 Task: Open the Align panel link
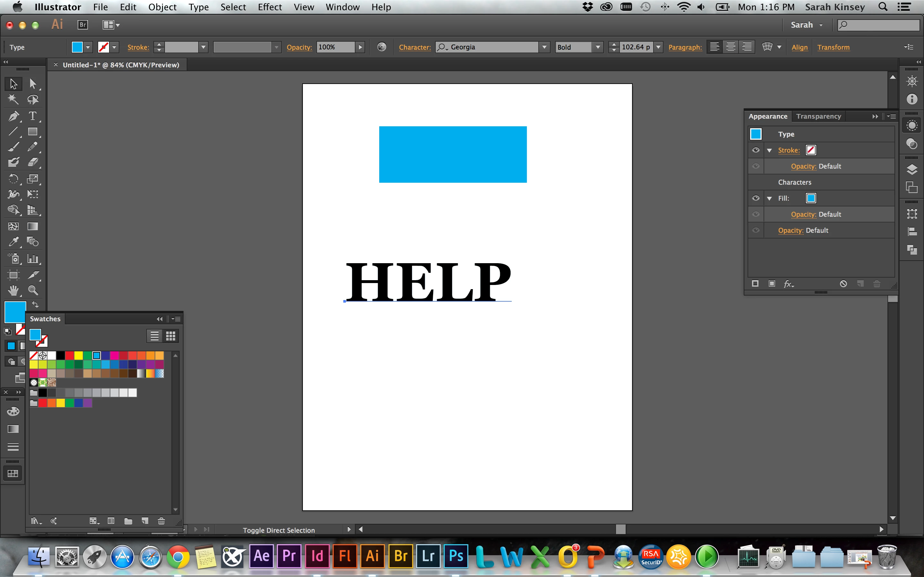point(800,47)
